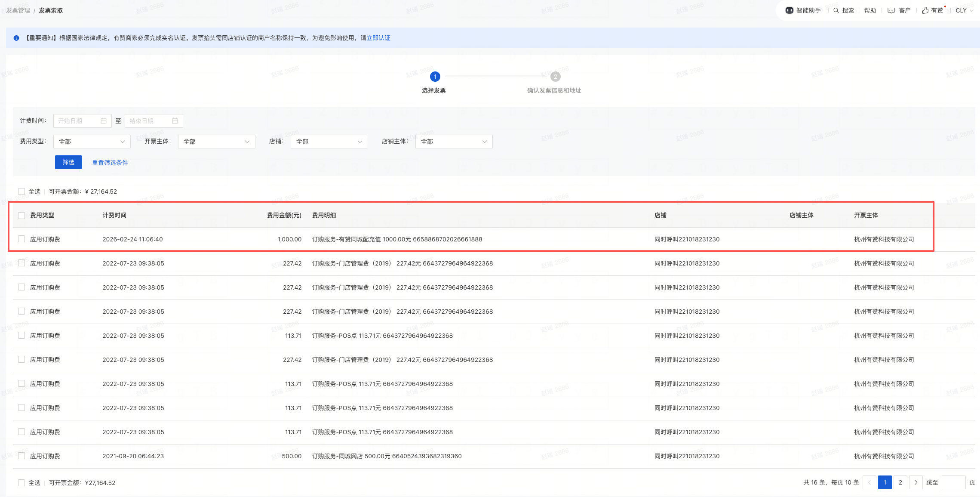Select checkbox for the 500.00 同城网店 row
The image size is (980, 497).
22,456
